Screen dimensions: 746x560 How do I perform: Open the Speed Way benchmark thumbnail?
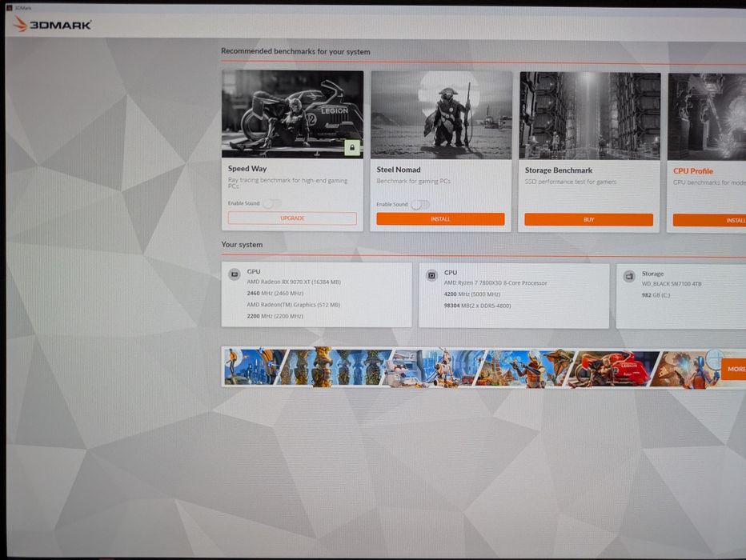[x=293, y=114]
